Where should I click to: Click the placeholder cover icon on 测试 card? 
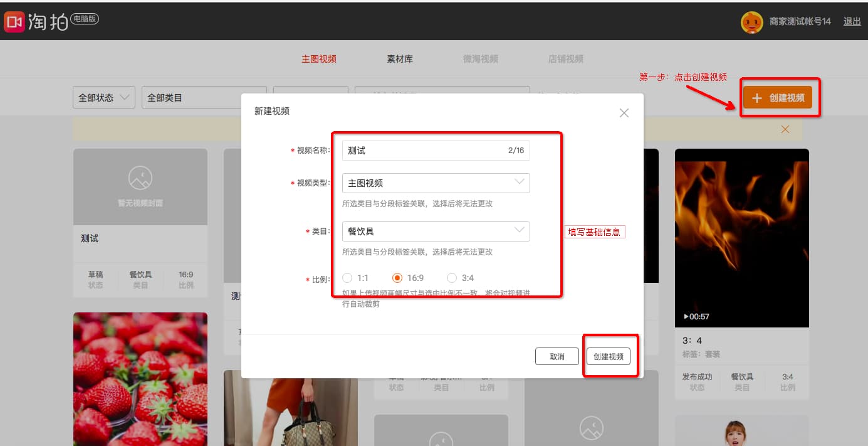pos(140,178)
